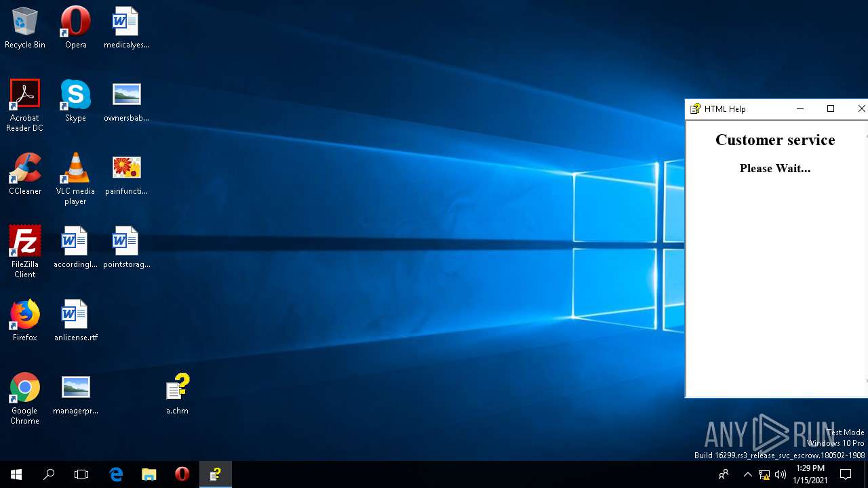Launch Skype from the desktop

[x=75, y=101]
